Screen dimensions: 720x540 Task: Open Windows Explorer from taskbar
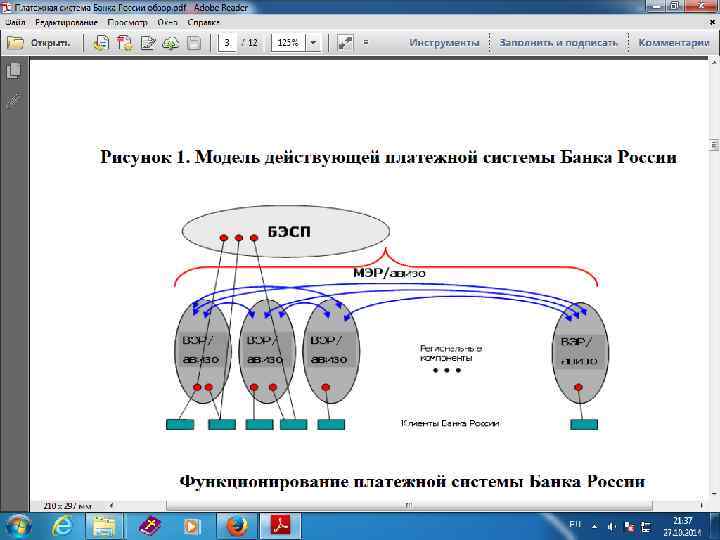104,526
